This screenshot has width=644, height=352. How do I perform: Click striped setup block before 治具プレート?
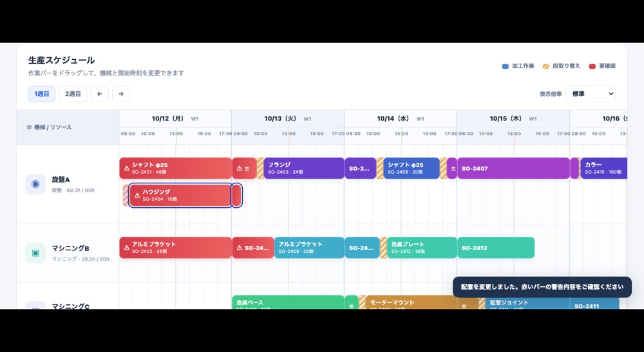tap(383, 248)
